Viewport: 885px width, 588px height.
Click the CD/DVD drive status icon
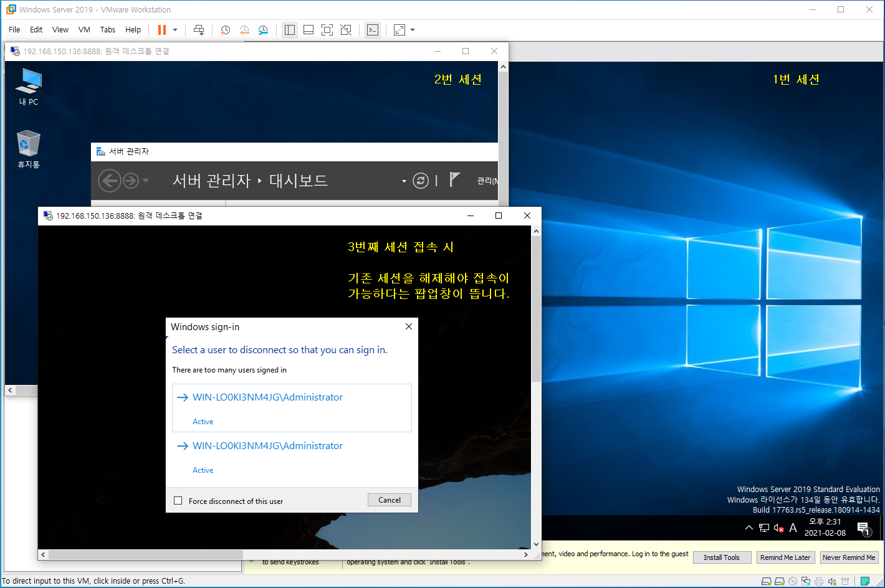tap(793, 581)
